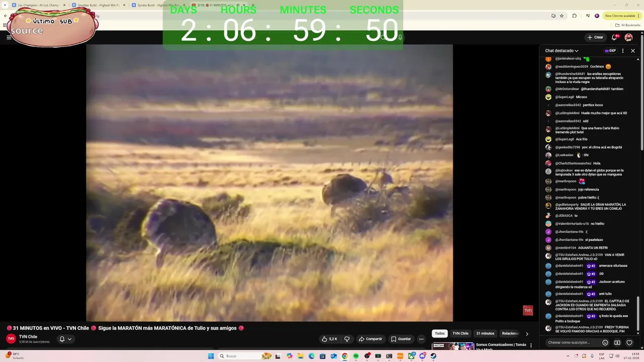Show next filter chips with arrow
The height and width of the screenshot is (362, 644).
pos(527,333)
